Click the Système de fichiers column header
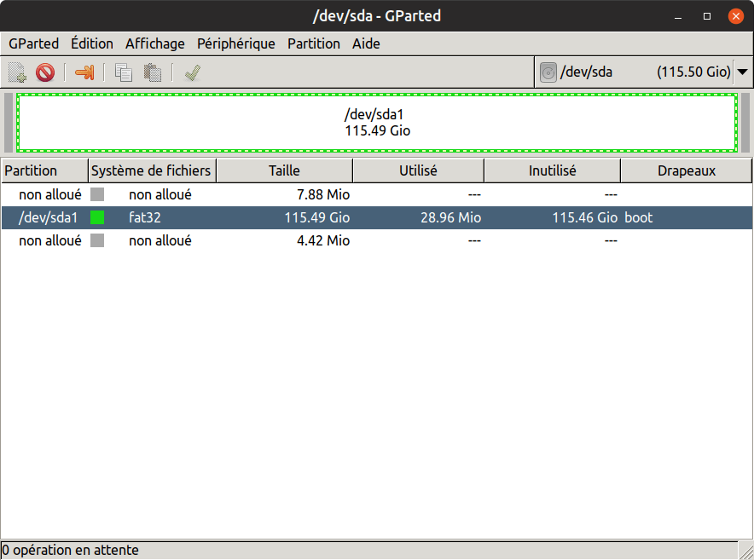Image resolution: width=754 pixels, height=560 pixels. (153, 170)
